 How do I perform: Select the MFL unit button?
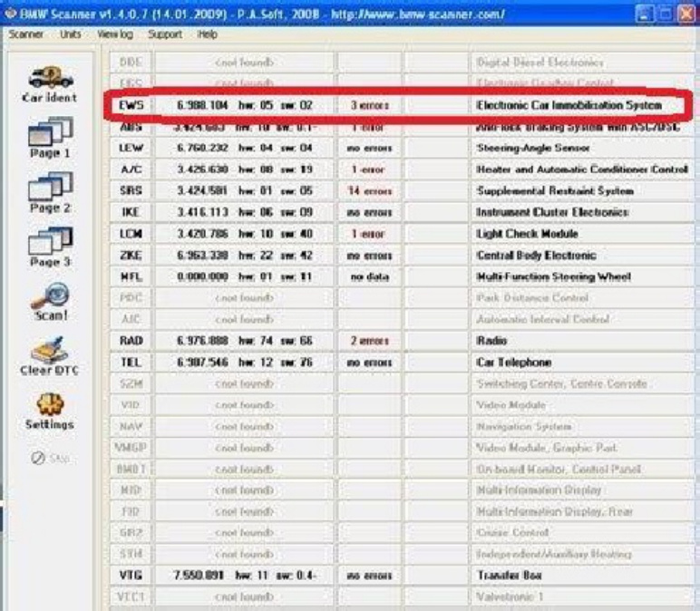tap(131, 276)
